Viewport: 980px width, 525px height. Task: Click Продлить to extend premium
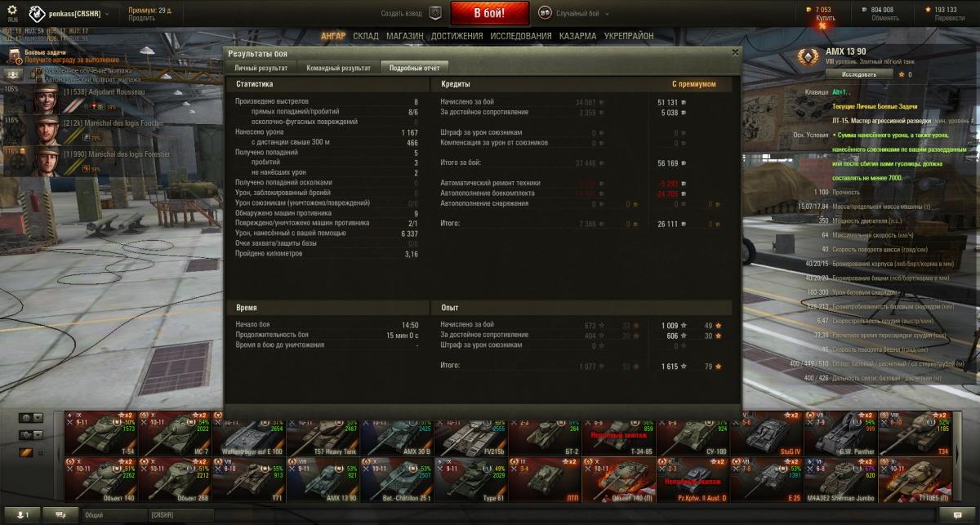point(141,17)
